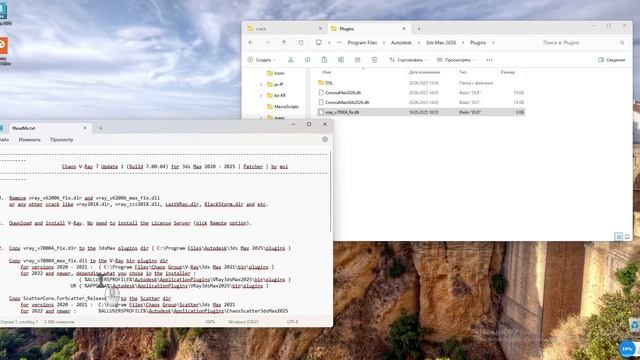Navigate to Program Files breadcrumb
The width and height of the screenshot is (640, 360).
click(x=362, y=42)
